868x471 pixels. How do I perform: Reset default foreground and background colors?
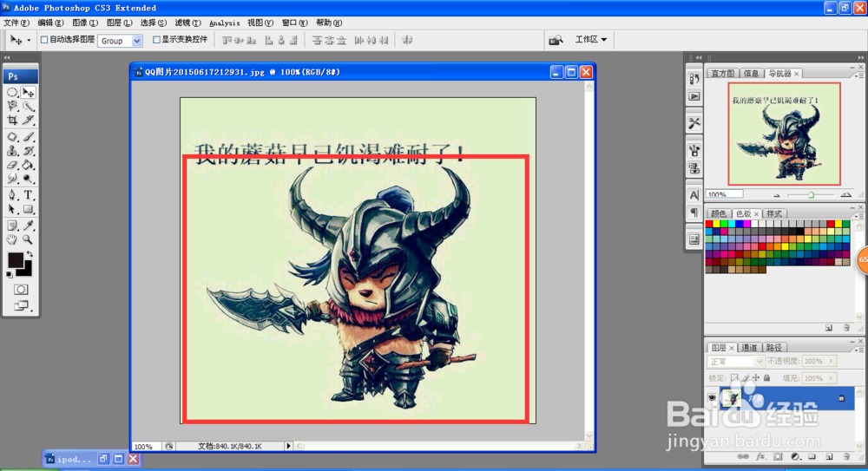[x=10, y=274]
